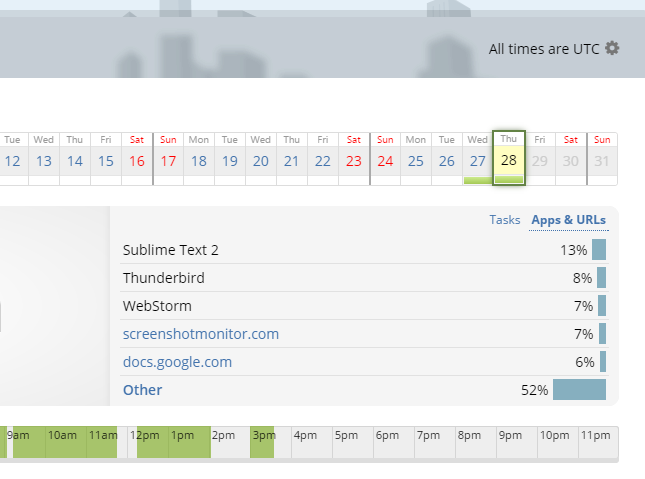Expand the Other apps entry
Viewport: 645px width, 479px height.
point(142,390)
